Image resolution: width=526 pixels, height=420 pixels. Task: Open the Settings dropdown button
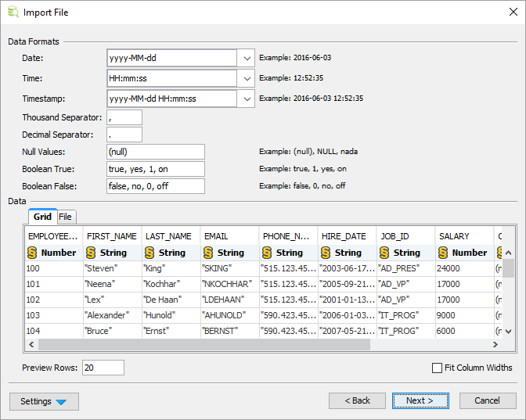(x=45, y=401)
